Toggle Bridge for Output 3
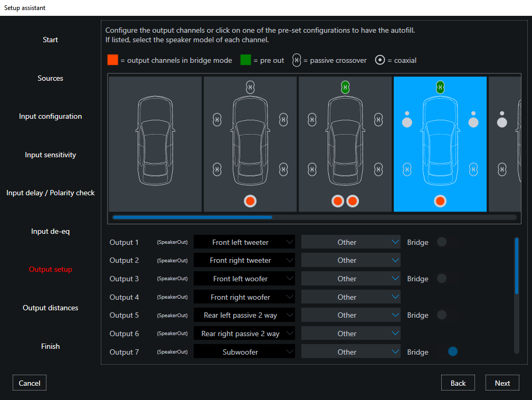The height and width of the screenshot is (400, 532). [x=442, y=279]
